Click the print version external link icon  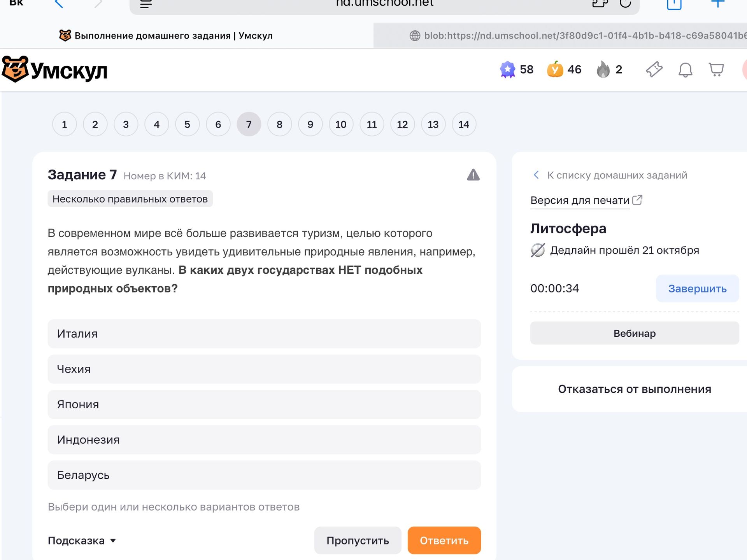click(637, 200)
